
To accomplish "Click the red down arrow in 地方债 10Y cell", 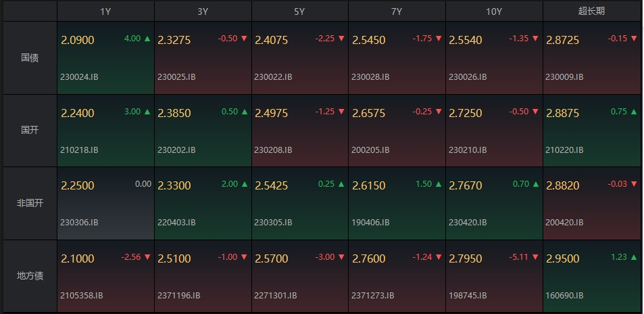I will click(536, 257).
